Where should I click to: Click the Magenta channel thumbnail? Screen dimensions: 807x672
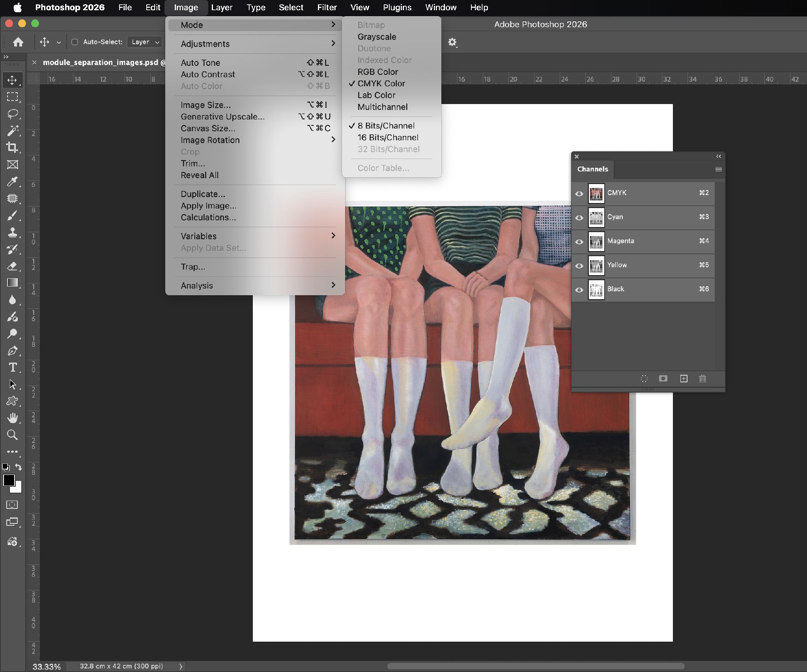point(596,242)
